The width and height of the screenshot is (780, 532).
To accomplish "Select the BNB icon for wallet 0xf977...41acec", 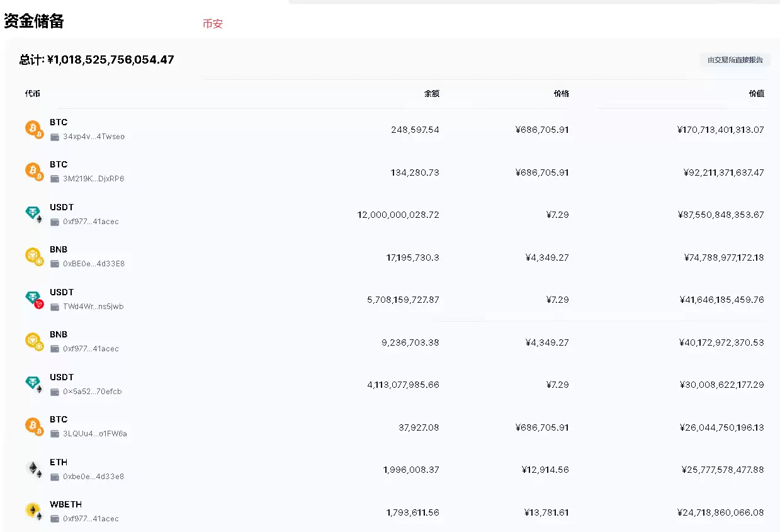I will click(33, 341).
